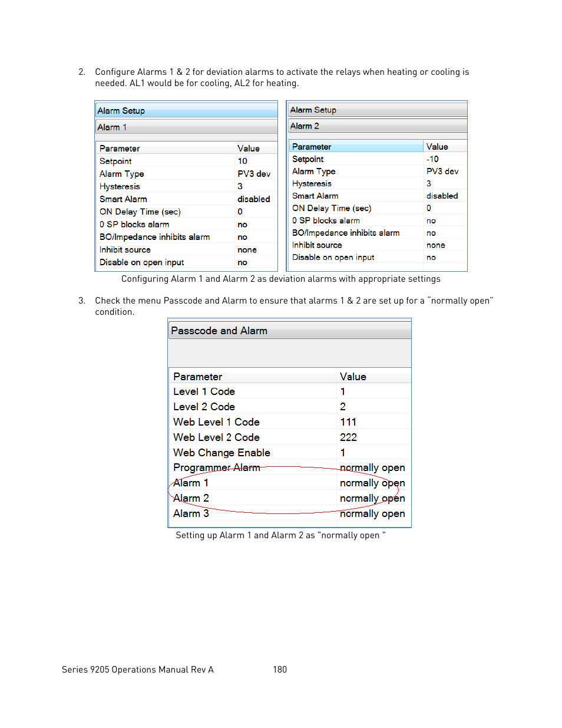Click the Passcode and Alarm title bar
Viewport: 562px width, 728px height.
tap(289, 331)
